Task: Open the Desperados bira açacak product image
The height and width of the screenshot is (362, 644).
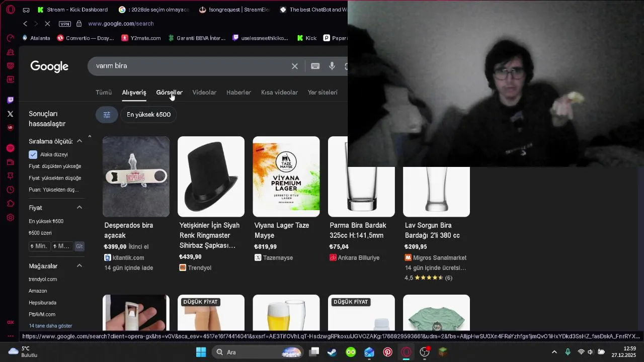Action: pos(136,176)
